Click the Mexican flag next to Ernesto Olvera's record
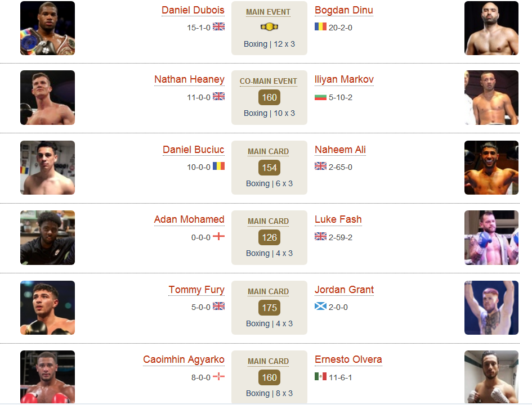532x405 pixels. [x=320, y=376]
